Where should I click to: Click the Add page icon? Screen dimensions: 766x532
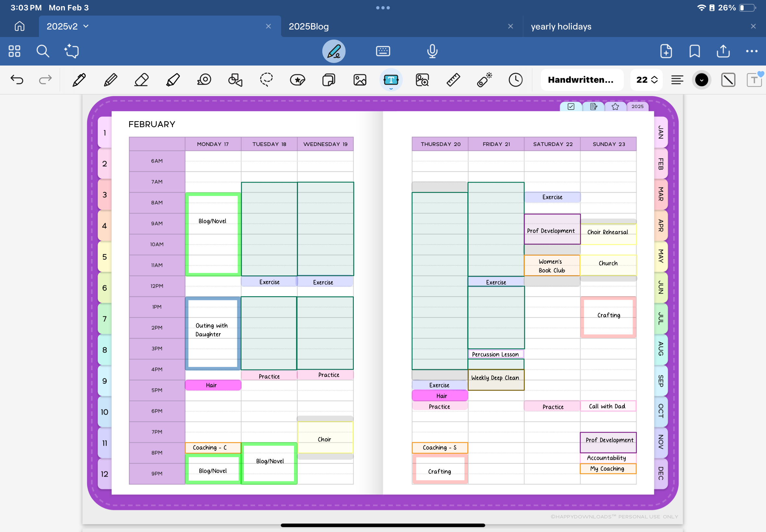[666, 51]
